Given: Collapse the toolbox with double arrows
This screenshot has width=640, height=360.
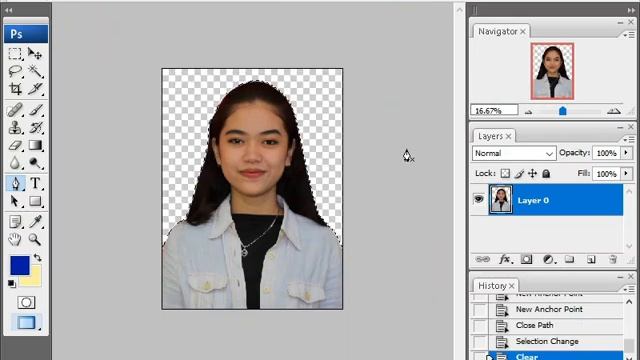Looking at the screenshot, I should [9, 11].
